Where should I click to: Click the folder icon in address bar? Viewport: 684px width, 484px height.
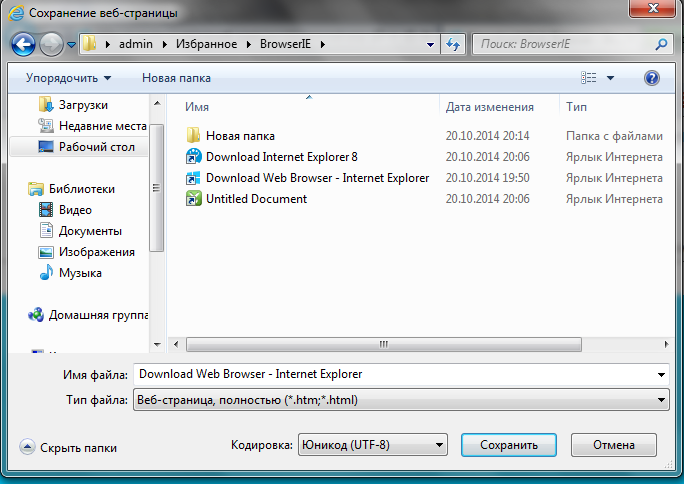[89, 44]
